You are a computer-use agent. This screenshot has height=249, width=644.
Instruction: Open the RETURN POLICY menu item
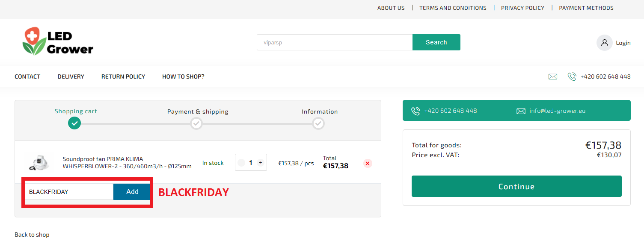[123, 77]
